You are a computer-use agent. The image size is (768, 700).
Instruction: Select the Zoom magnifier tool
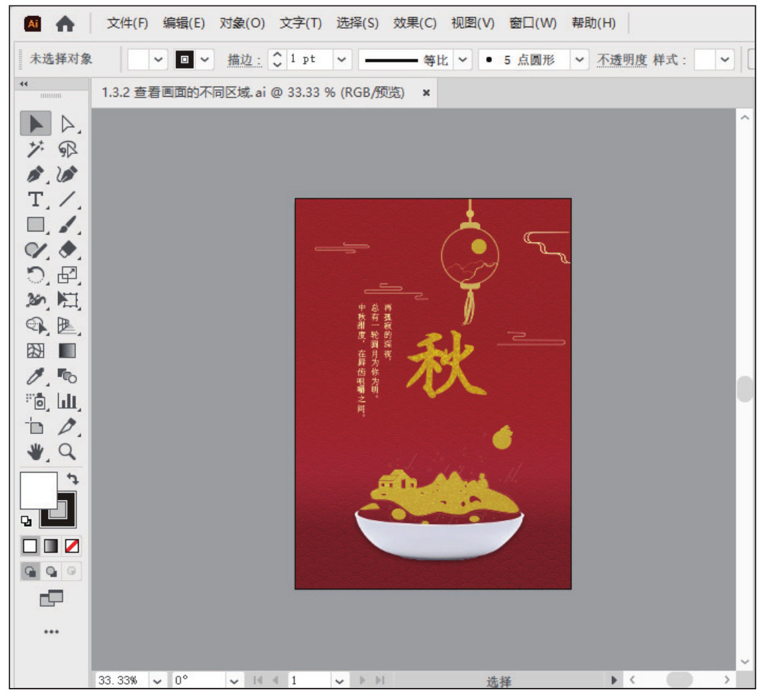[x=67, y=452]
